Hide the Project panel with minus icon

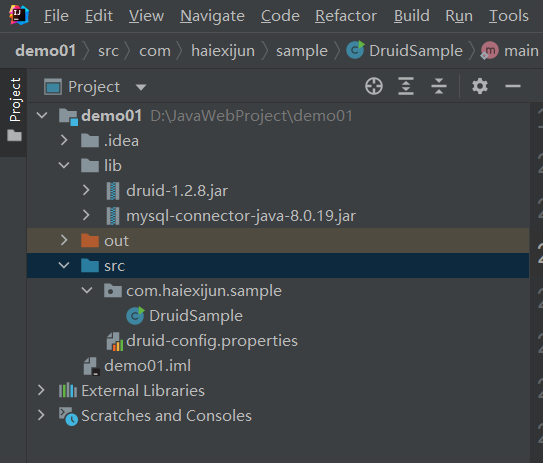[x=513, y=86]
